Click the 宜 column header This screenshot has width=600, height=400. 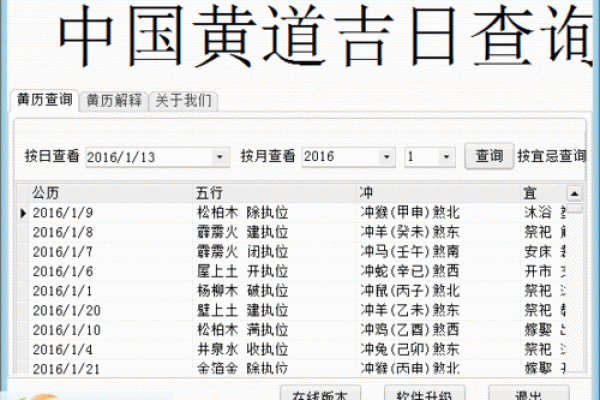(543, 193)
